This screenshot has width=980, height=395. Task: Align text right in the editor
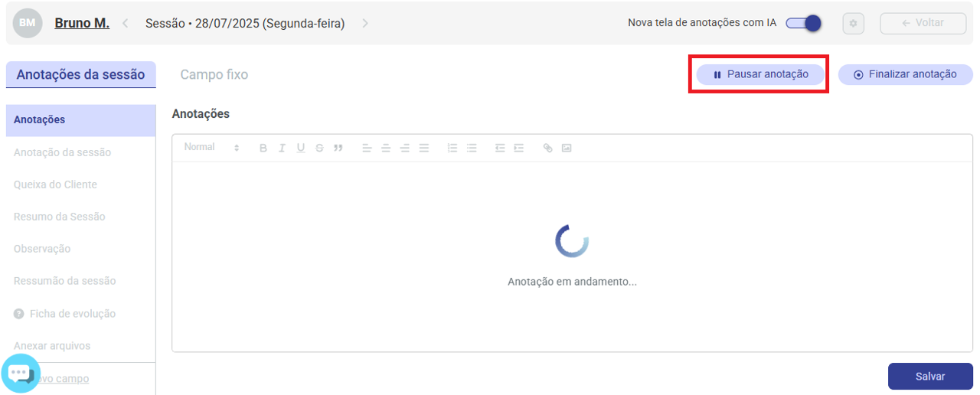coord(405,148)
